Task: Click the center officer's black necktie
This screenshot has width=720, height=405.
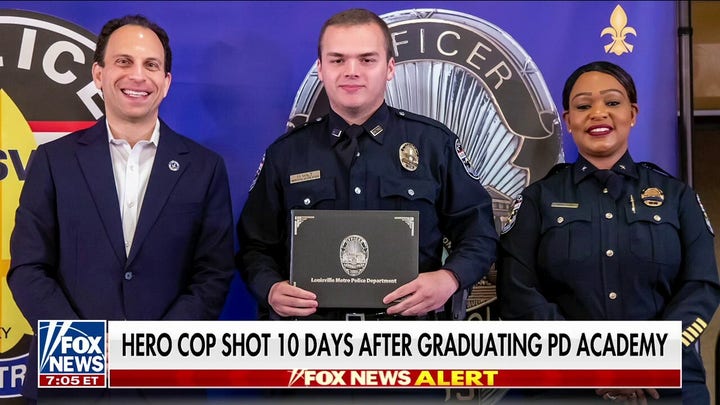Action: [x=347, y=145]
